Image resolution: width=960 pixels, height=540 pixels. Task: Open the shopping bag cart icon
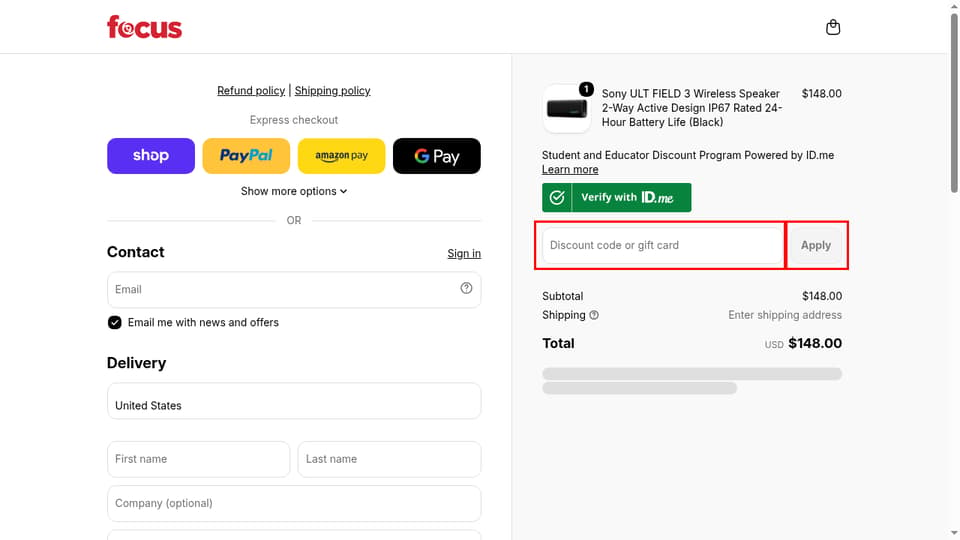tap(833, 27)
